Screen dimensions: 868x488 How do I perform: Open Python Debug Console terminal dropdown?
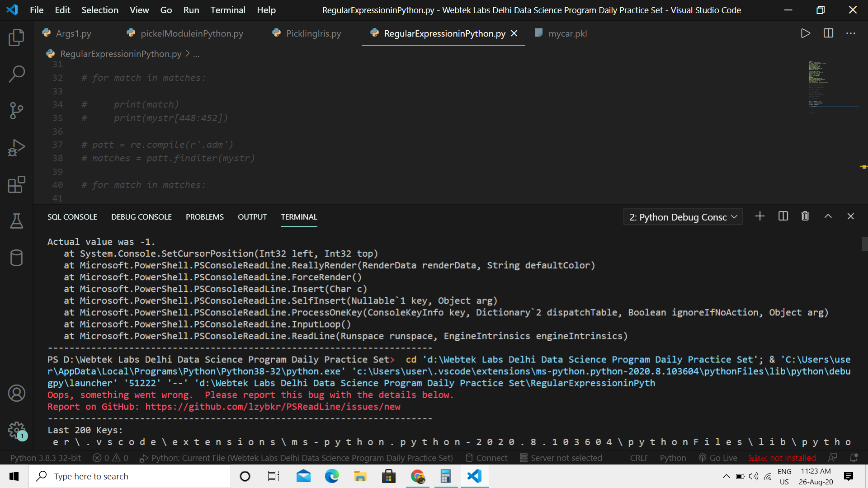683,217
